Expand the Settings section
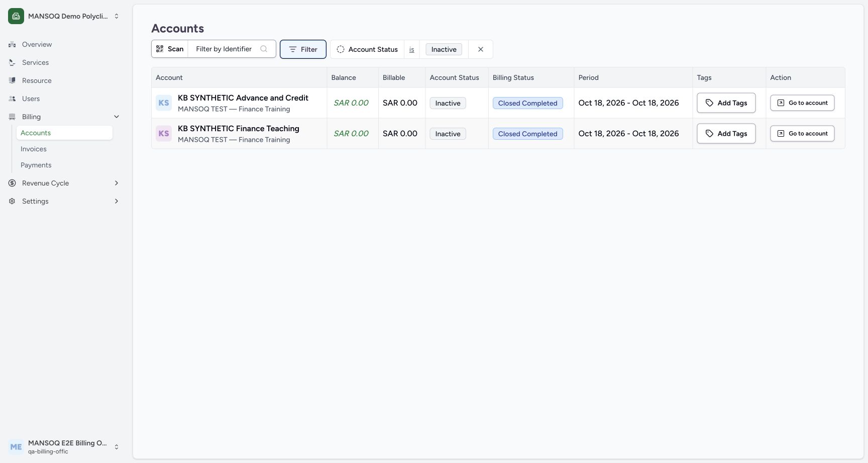The image size is (868, 463). tap(117, 201)
